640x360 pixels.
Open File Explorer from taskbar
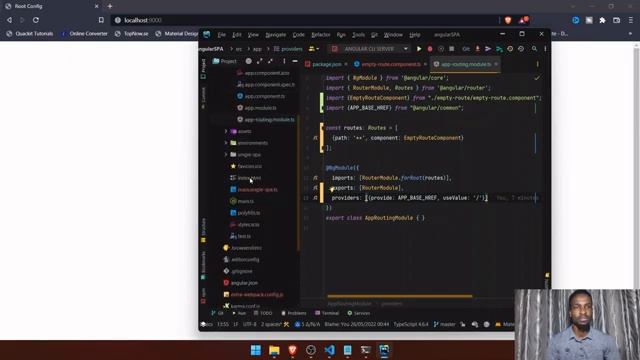click(x=274, y=350)
